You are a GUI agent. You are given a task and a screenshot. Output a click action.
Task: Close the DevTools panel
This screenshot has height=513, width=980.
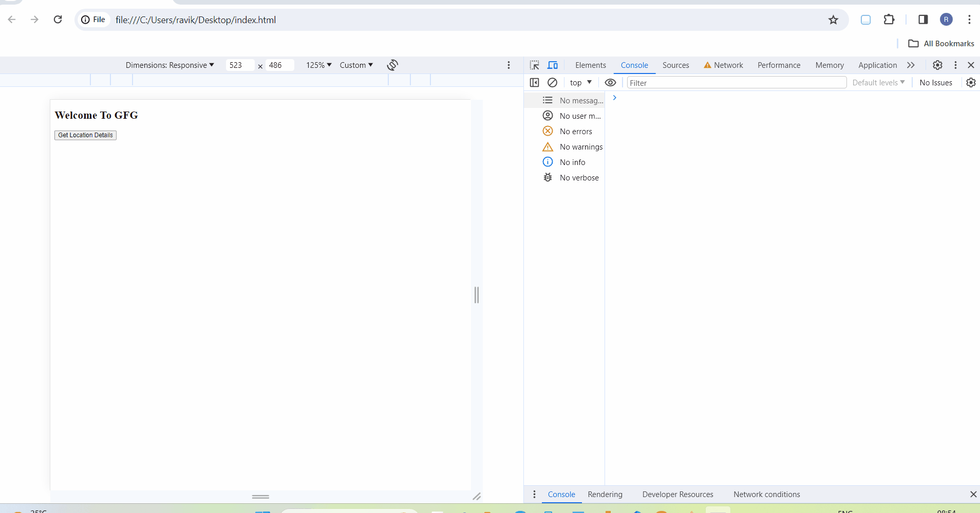[971, 65]
